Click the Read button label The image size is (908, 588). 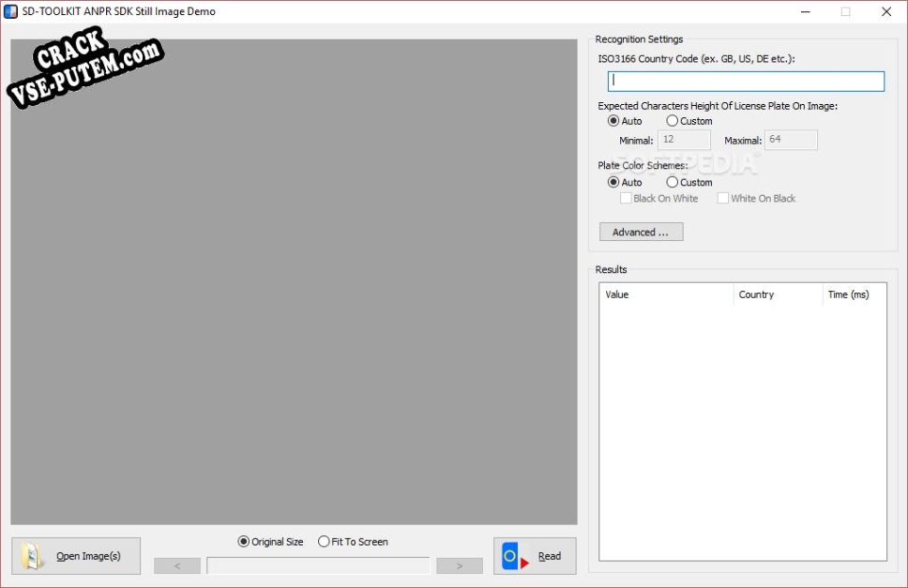[550, 556]
